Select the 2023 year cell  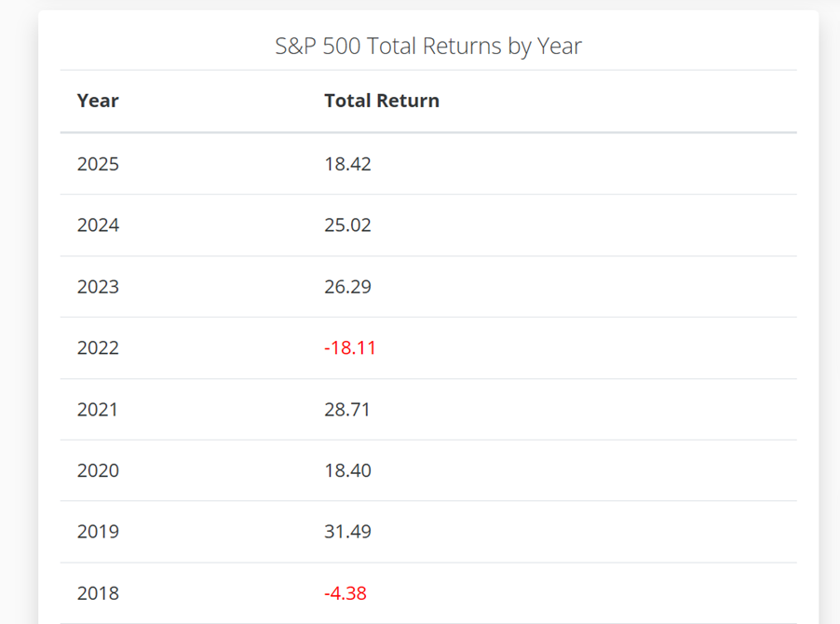[98, 287]
